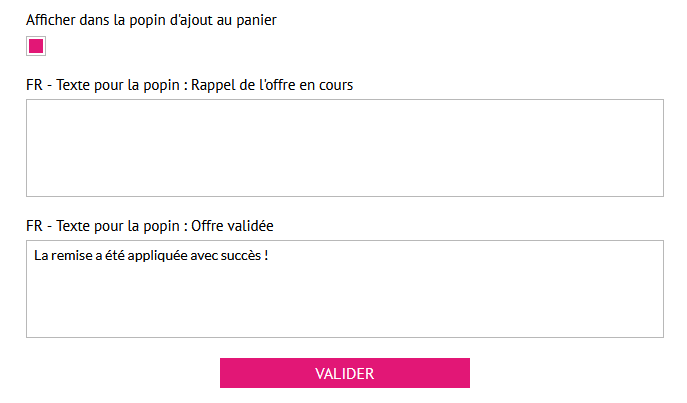Click 'FR' prefix of the Offre validée label
Screen dimensions: 687x403
tap(35, 226)
